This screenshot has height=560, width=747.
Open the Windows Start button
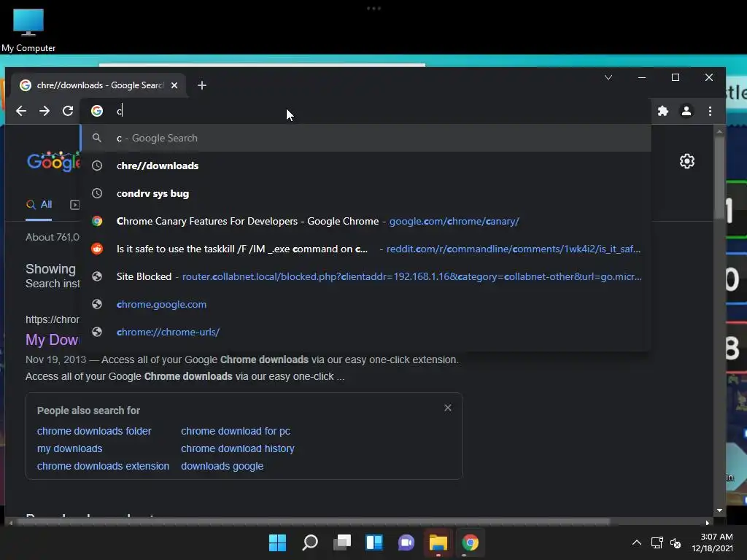277,542
